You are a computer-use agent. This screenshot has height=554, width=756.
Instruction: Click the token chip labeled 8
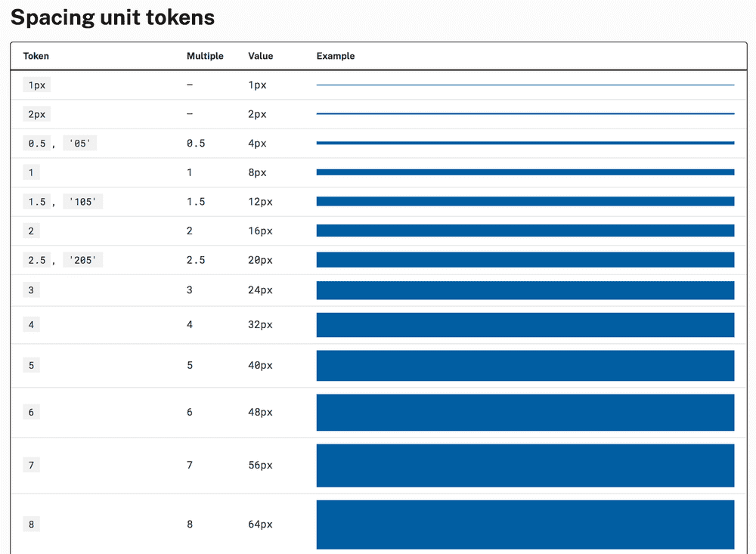coord(31,525)
